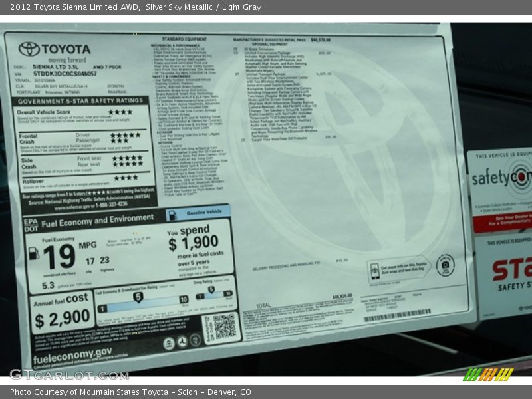The width and height of the screenshot is (532, 399).
Task: Click the Frontal Crash rating label
Action: tap(28, 139)
